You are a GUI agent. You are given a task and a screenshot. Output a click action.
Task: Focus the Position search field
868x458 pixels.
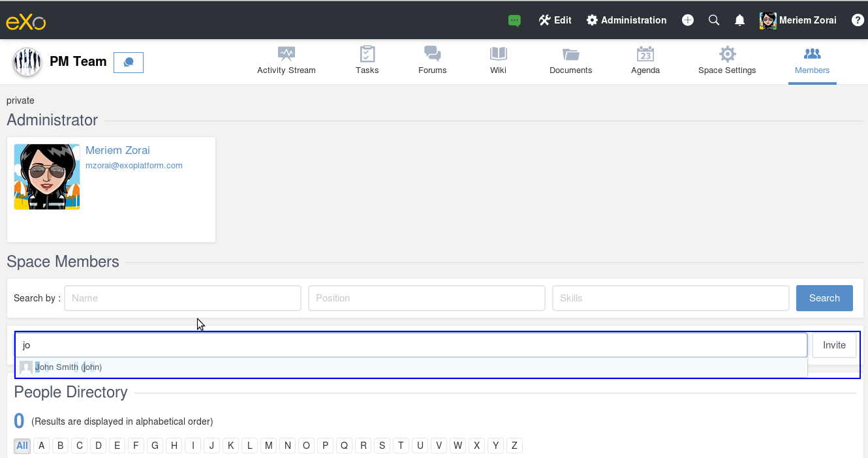click(427, 298)
